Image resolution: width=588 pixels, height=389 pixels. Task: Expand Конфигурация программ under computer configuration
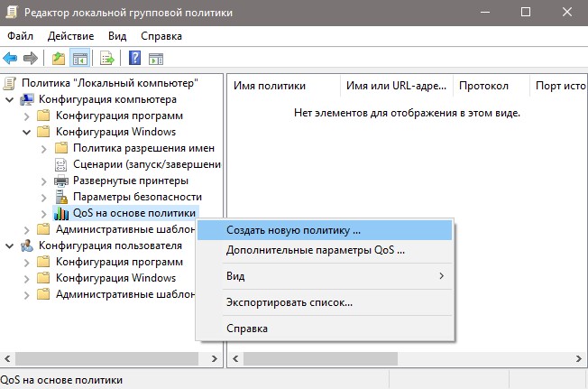click(x=27, y=116)
